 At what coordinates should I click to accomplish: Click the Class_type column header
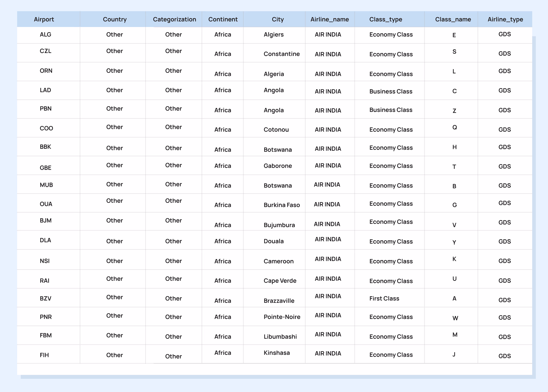385,19
